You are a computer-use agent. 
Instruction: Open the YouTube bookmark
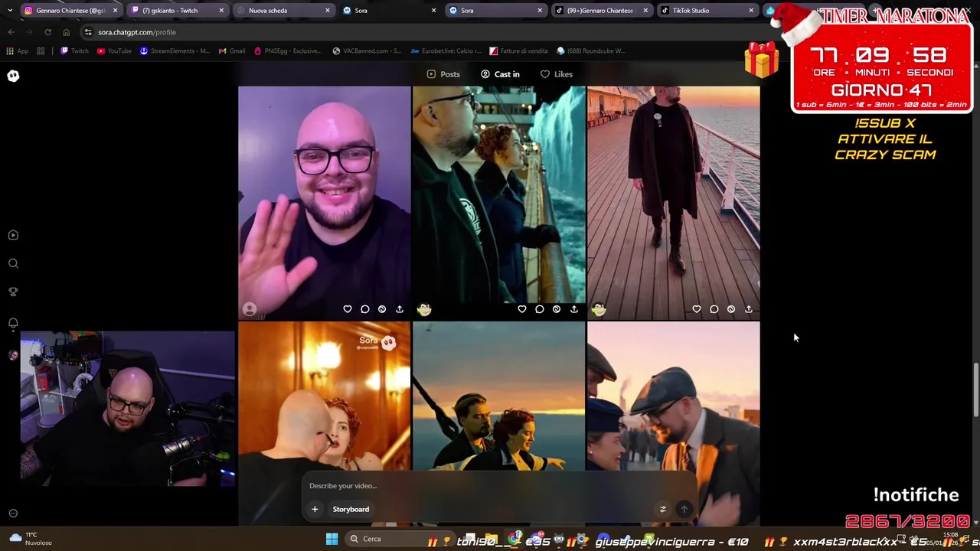coord(114,51)
